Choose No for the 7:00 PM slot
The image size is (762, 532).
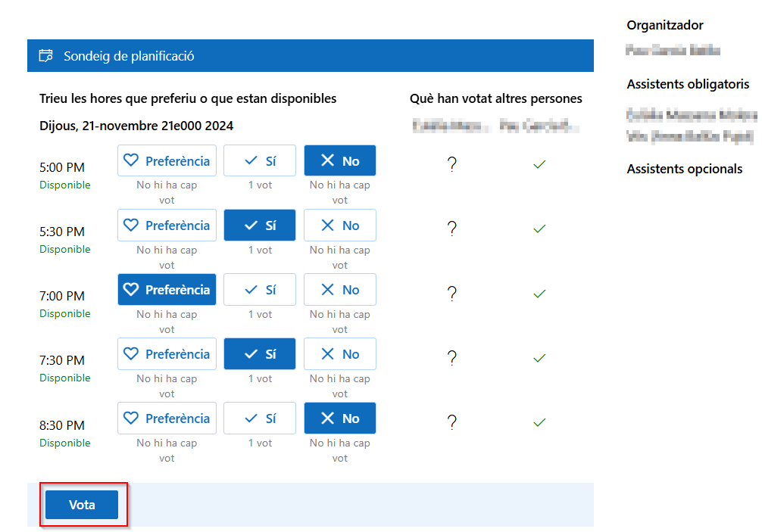[340, 290]
